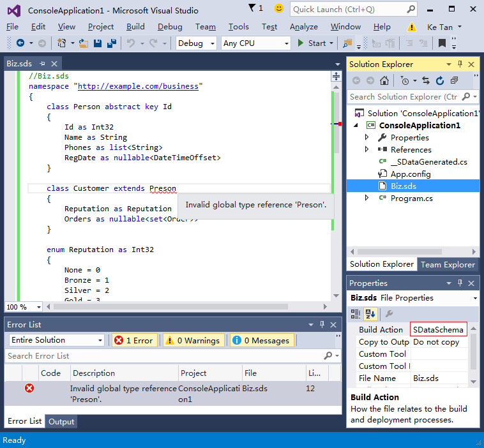Click Solution Explorer Collapse All icon

point(454,81)
